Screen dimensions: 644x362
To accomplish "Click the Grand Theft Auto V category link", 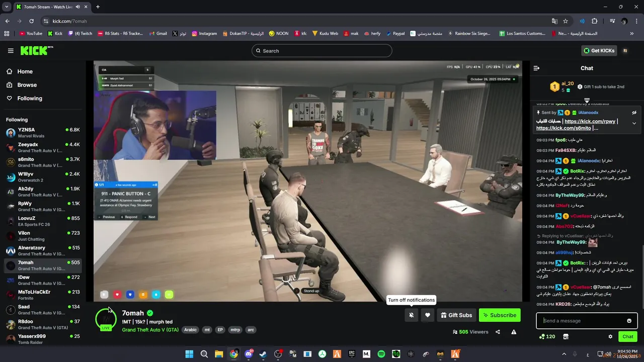I will pyautogui.click(x=150, y=330).
